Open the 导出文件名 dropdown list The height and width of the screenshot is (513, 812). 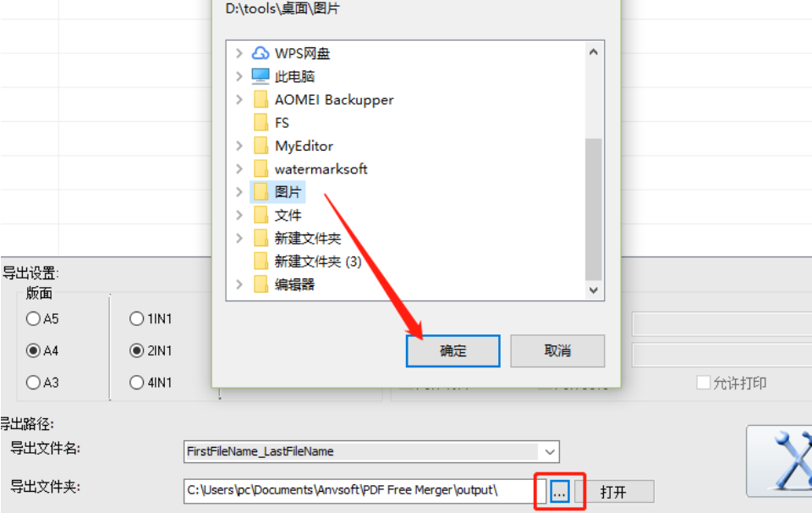coord(550,452)
